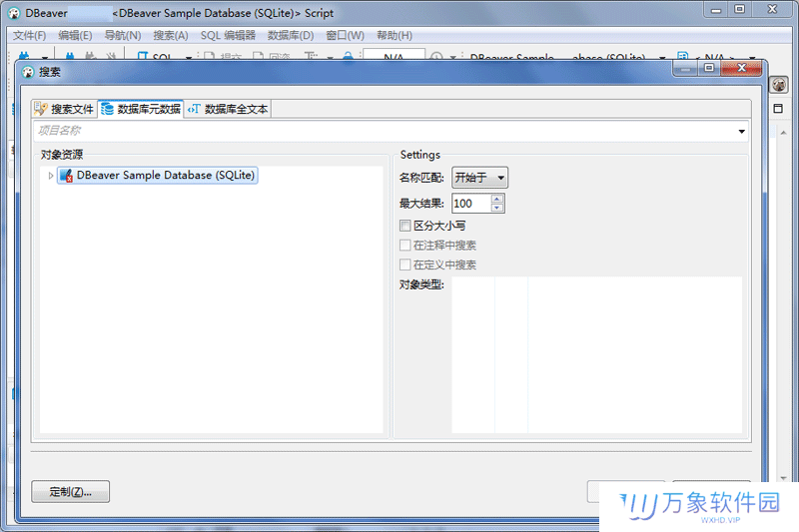Open the 数据库(D) menu
This screenshot has width=799, height=532.
point(291,36)
